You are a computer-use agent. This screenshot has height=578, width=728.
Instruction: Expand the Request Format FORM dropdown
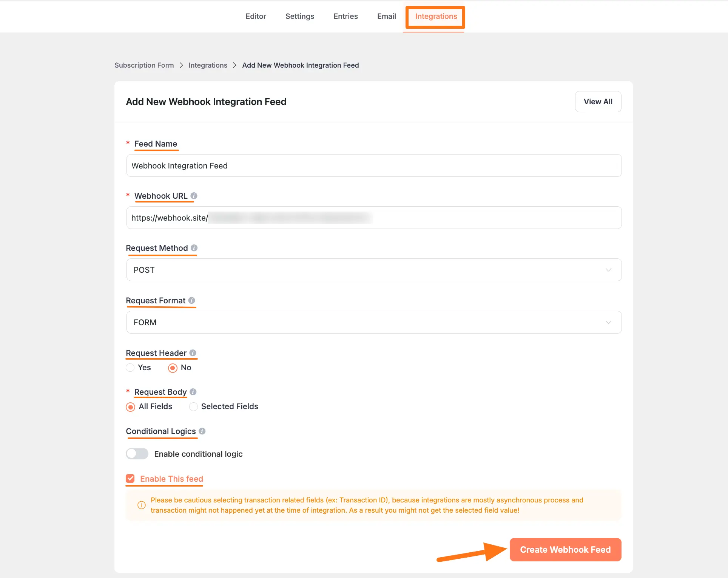point(374,322)
